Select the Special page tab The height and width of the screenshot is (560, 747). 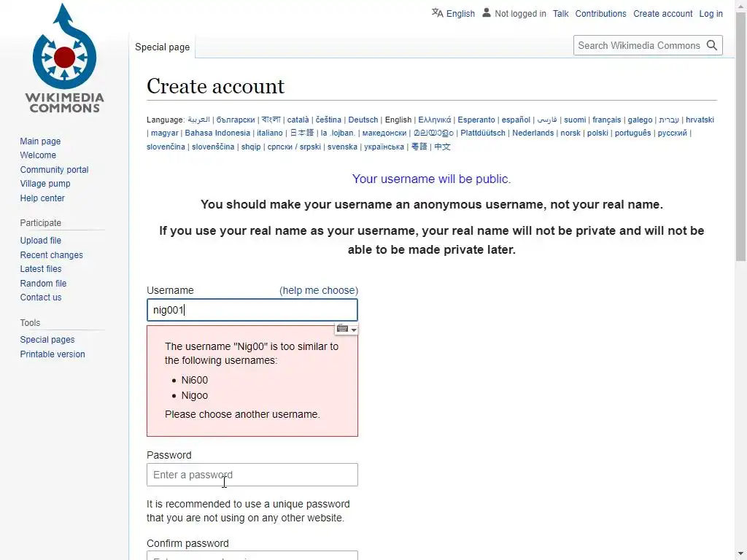(162, 47)
